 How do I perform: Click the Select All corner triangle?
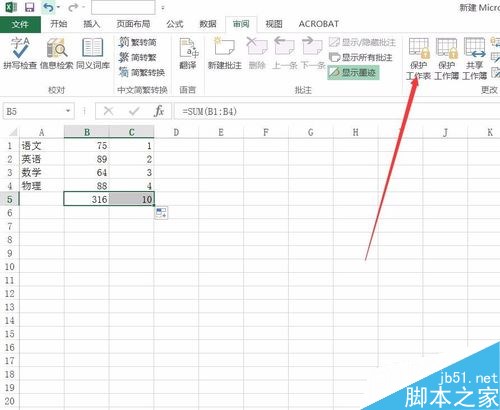click(12, 132)
